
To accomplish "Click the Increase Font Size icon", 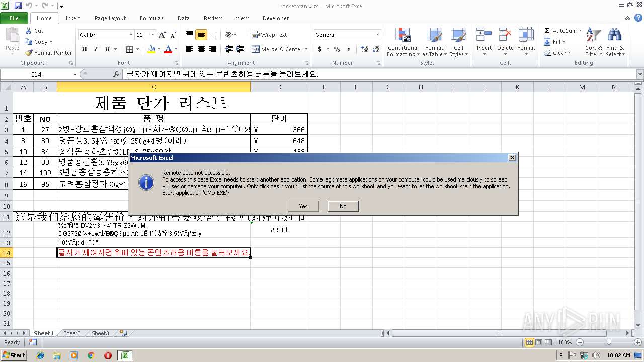I will 162,35.
